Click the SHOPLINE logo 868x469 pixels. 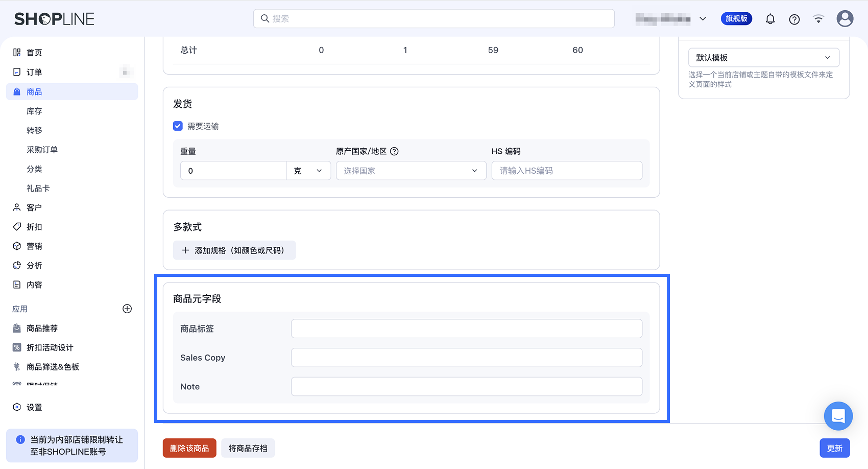(54, 19)
